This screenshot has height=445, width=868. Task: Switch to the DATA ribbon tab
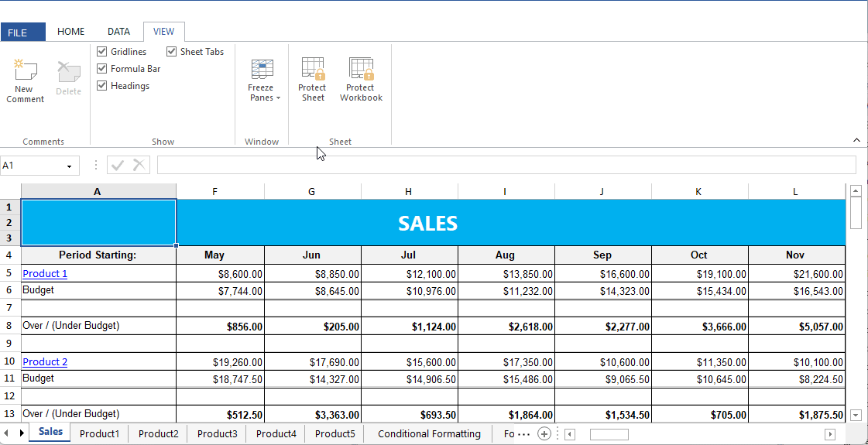pyautogui.click(x=118, y=32)
